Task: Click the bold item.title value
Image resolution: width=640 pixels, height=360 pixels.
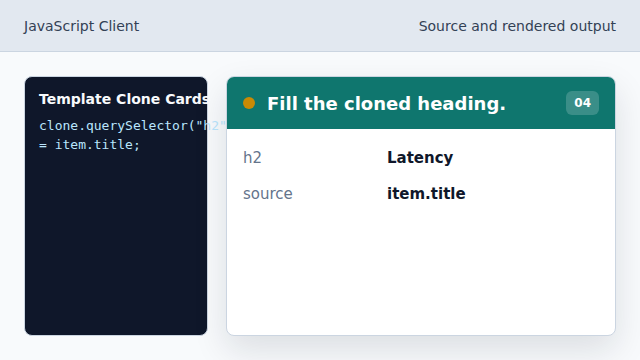Action: pyautogui.click(x=426, y=193)
